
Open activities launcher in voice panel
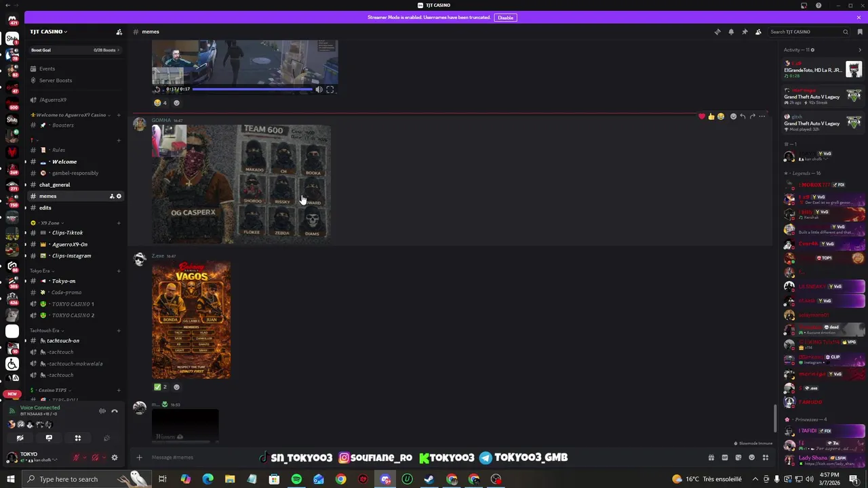[x=77, y=438]
